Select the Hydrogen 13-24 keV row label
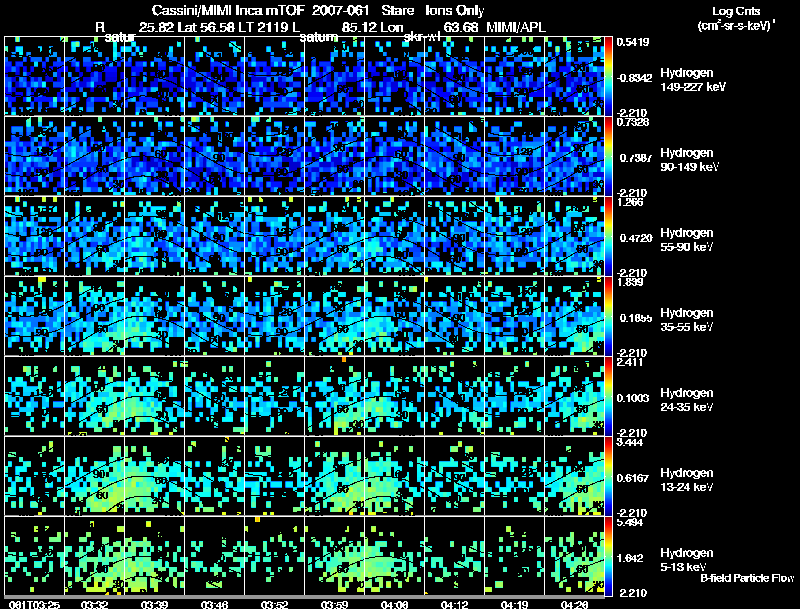800x609 pixels. 687,480
